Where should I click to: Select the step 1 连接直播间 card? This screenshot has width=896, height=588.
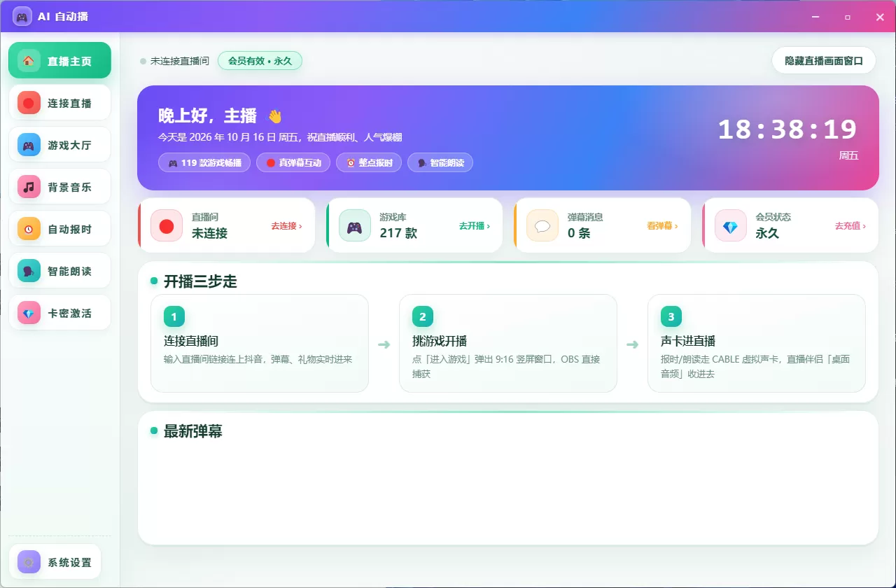tap(260, 343)
